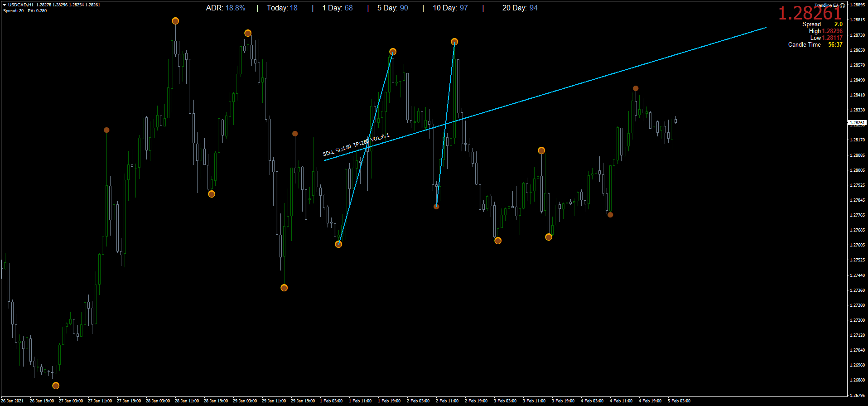This screenshot has width=868, height=406.
Task: Click the 2 Feb 11:00 time axis label
Action: coord(447,401)
